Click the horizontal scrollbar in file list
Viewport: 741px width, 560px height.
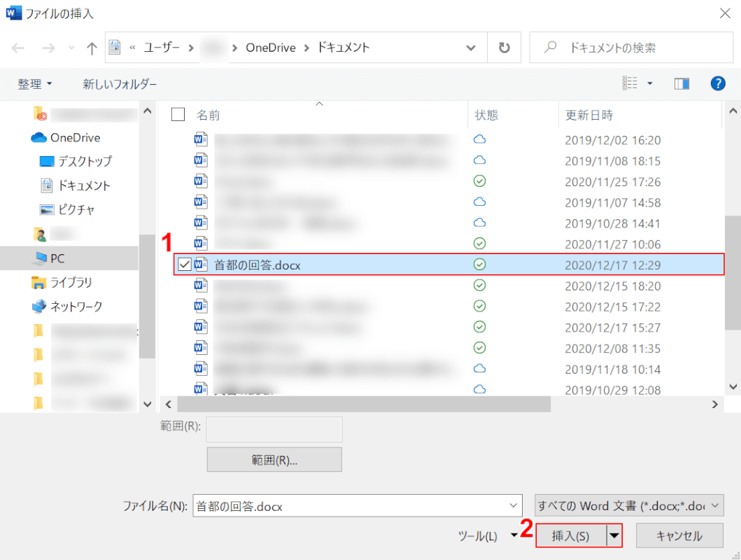click(364, 405)
